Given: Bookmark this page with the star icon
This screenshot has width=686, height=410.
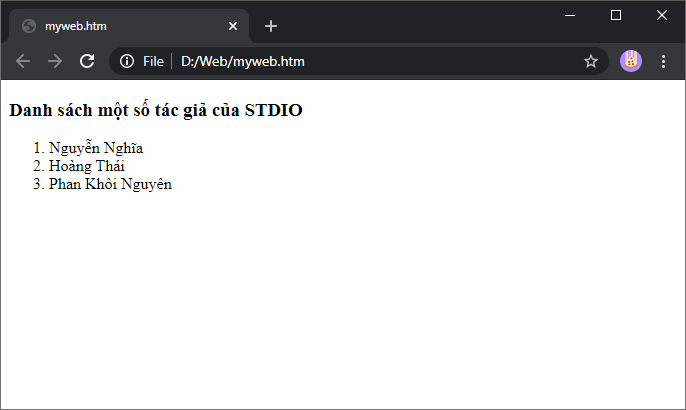Looking at the screenshot, I should click(591, 61).
